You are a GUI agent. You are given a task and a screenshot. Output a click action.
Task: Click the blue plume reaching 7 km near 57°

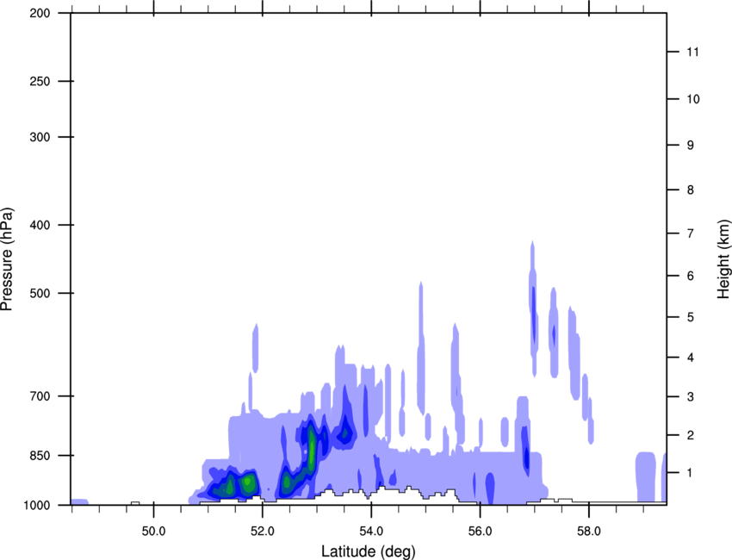point(533,308)
